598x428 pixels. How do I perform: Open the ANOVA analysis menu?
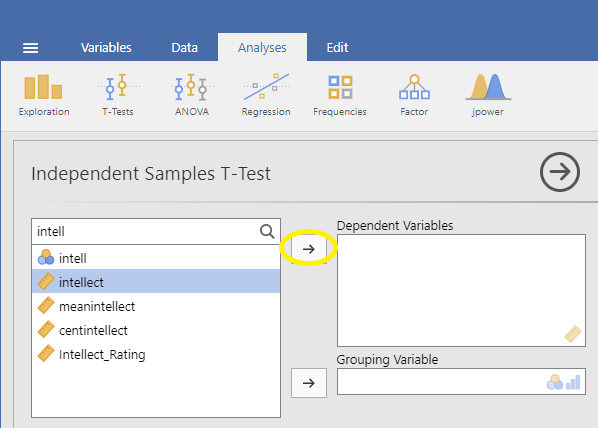coord(191,95)
